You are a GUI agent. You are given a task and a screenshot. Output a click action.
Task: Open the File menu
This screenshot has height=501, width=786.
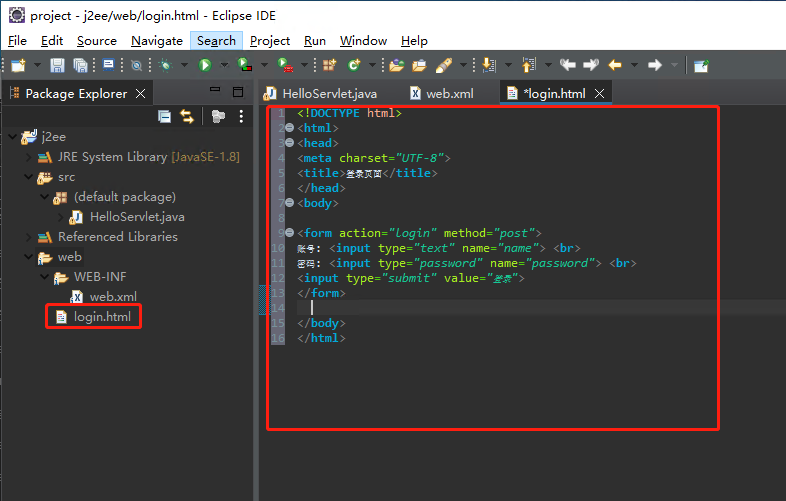coord(18,41)
